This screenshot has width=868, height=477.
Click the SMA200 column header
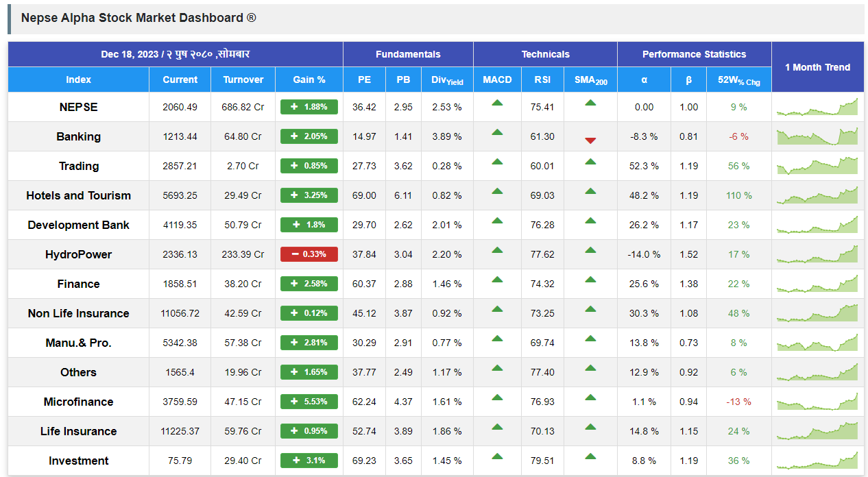[590, 80]
